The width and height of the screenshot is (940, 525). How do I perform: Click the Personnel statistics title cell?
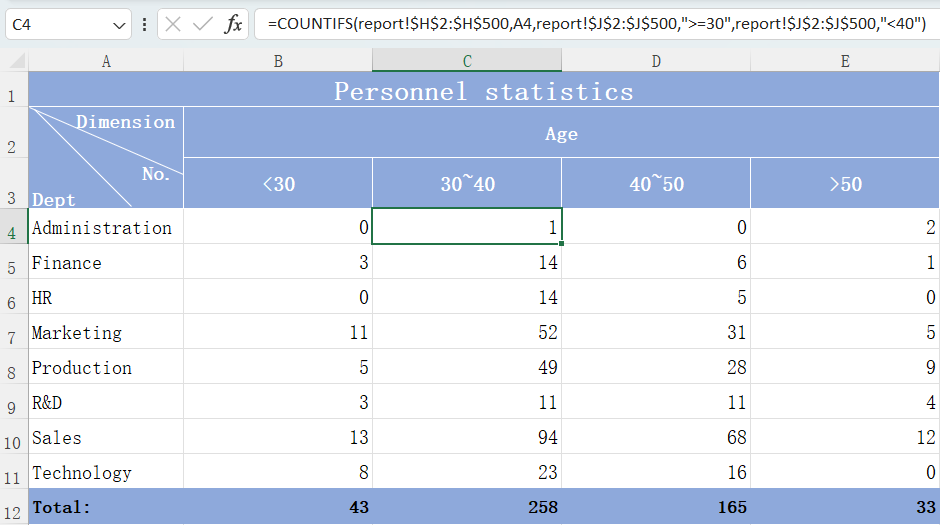tap(483, 92)
